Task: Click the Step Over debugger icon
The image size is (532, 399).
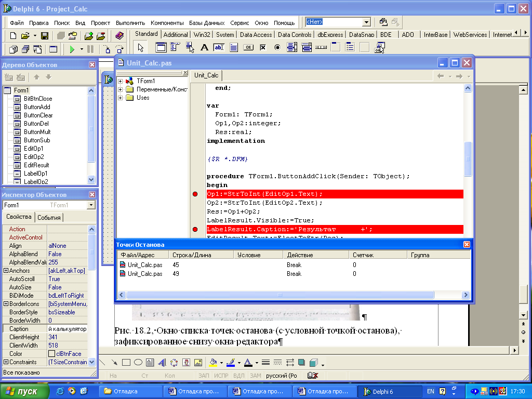Action: pyautogui.click(x=119, y=49)
